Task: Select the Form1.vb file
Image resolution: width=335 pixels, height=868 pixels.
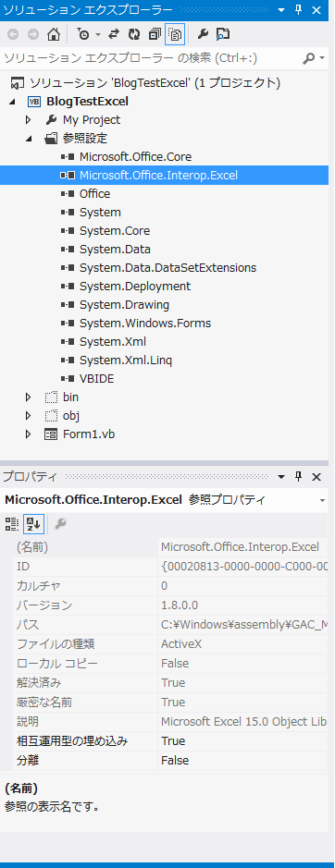Action: click(89, 434)
